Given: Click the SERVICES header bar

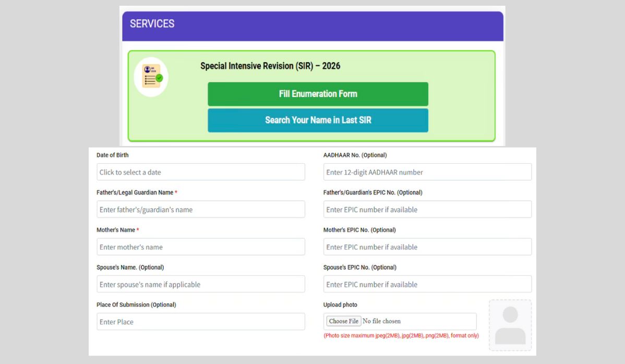Looking at the screenshot, I should (312, 24).
